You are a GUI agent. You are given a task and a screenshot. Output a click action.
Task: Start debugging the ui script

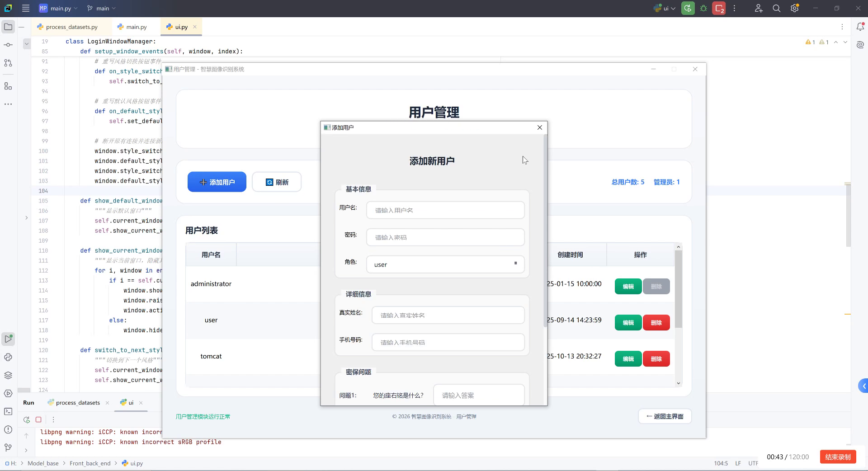(x=703, y=8)
